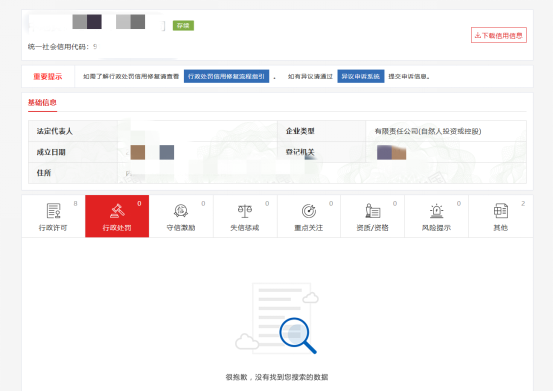553x391 pixels.
Task: Select the 行政处罚 gavel icon
Action: pos(117,211)
